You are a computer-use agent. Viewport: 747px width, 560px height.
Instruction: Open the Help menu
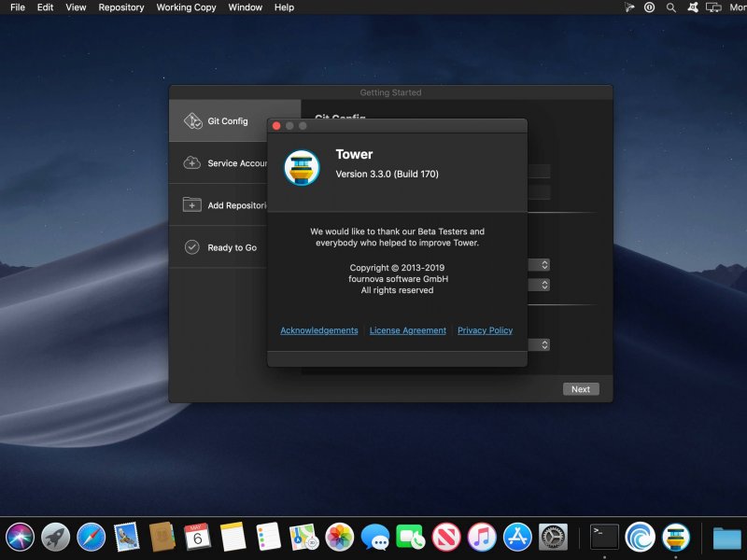284,7
